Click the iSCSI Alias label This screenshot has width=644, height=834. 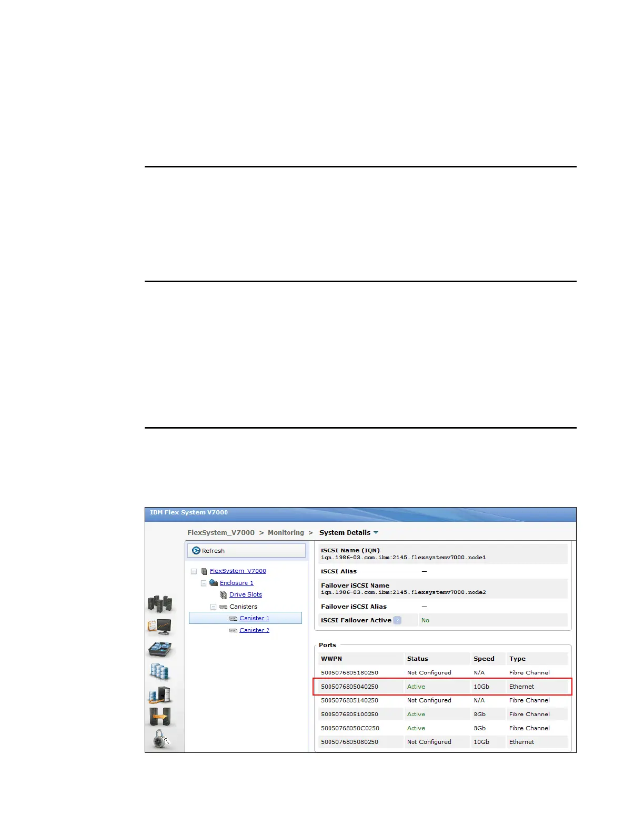click(339, 571)
